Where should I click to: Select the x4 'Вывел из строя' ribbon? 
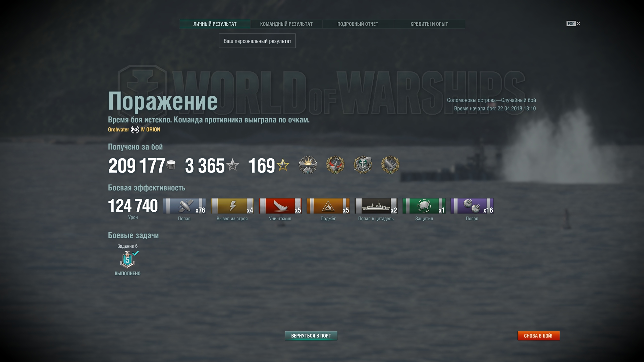[x=232, y=206]
